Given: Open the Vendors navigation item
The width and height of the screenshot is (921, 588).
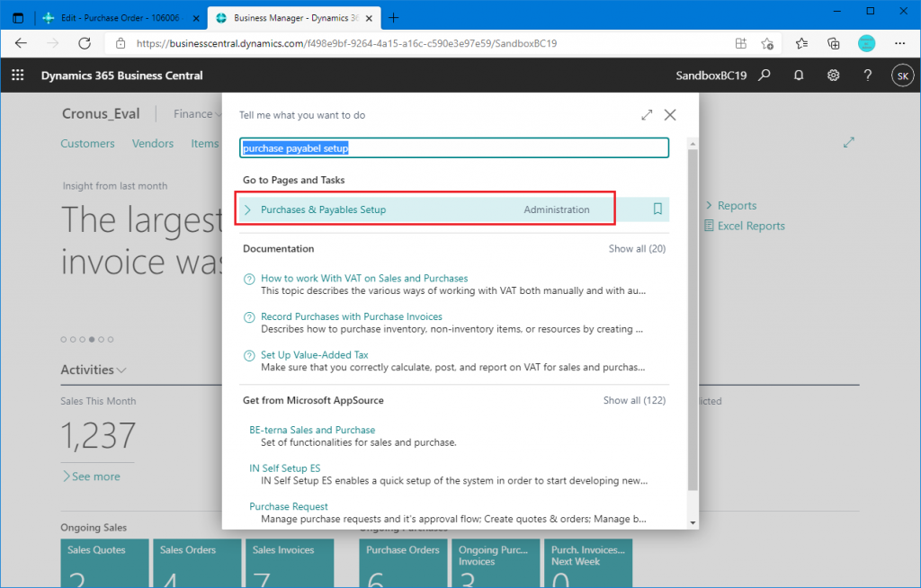Looking at the screenshot, I should click(x=153, y=143).
